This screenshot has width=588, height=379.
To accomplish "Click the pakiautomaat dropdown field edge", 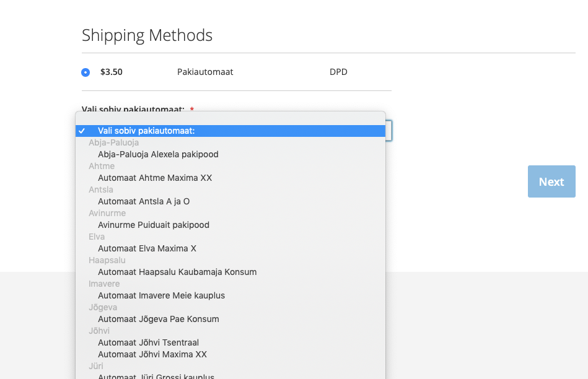I will pos(389,131).
